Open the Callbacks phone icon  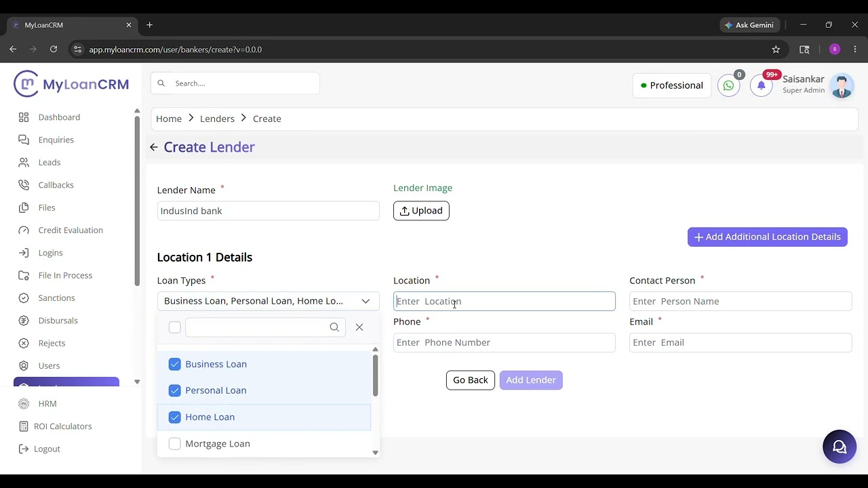click(x=24, y=185)
